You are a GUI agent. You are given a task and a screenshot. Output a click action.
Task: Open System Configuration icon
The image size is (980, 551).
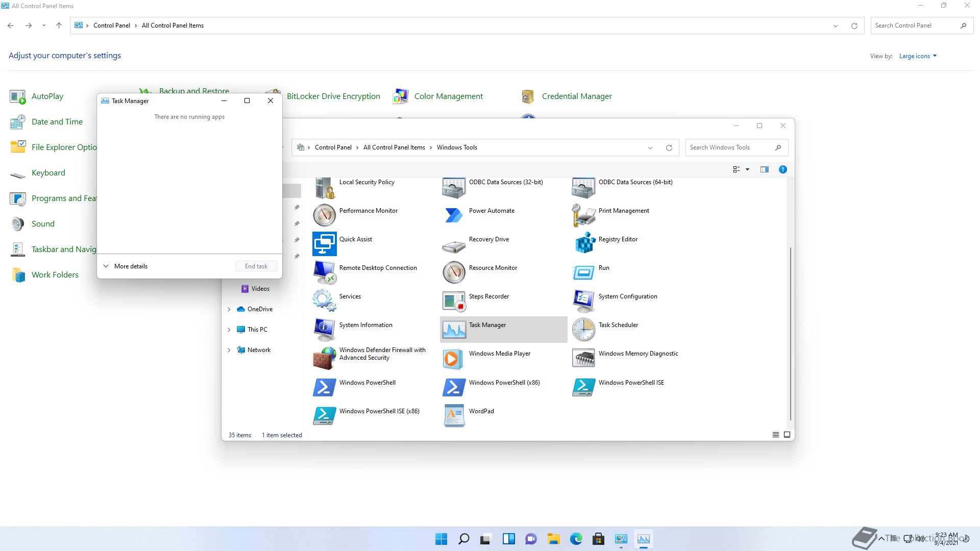[x=583, y=301]
